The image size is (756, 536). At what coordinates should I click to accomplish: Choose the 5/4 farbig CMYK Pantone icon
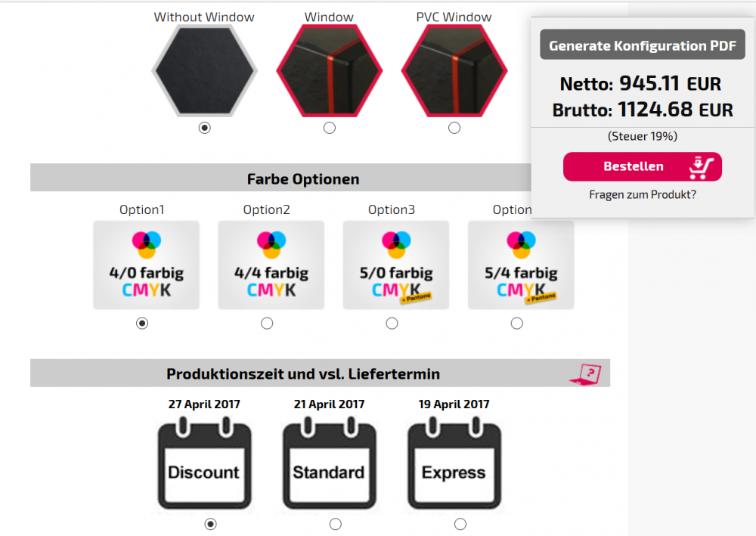point(521,265)
